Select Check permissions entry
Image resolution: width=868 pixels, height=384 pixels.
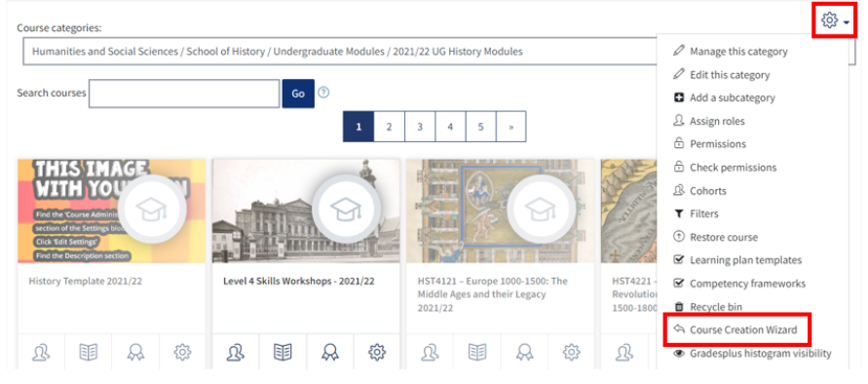[x=733, y=168]
